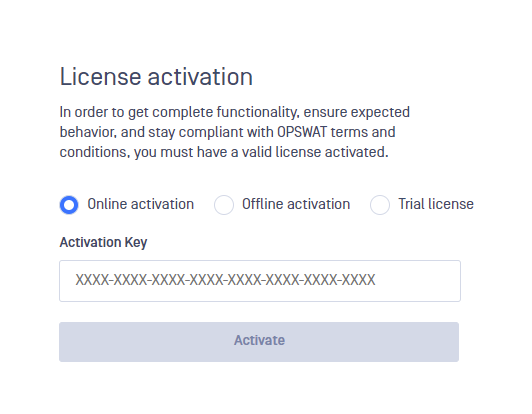Focus the Activation Key input field
Viewport: 532px width, 414px height.
[x=260, y=281]
